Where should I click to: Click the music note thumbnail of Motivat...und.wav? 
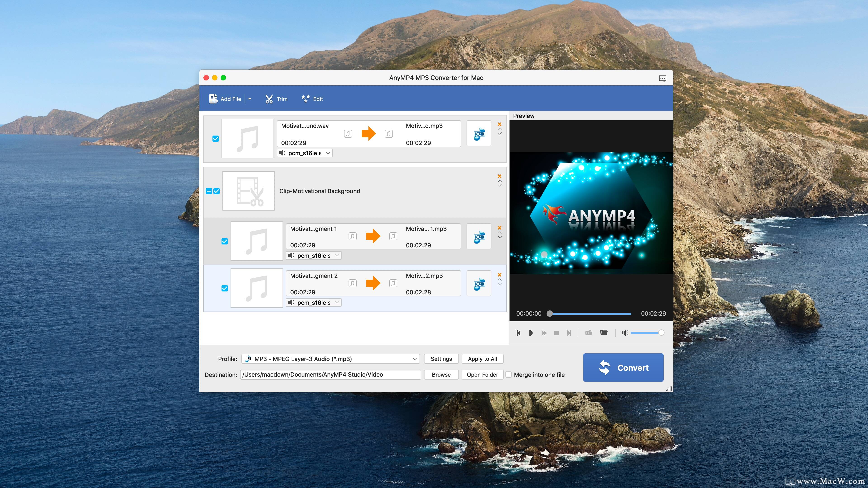click(x=248, y=138)
